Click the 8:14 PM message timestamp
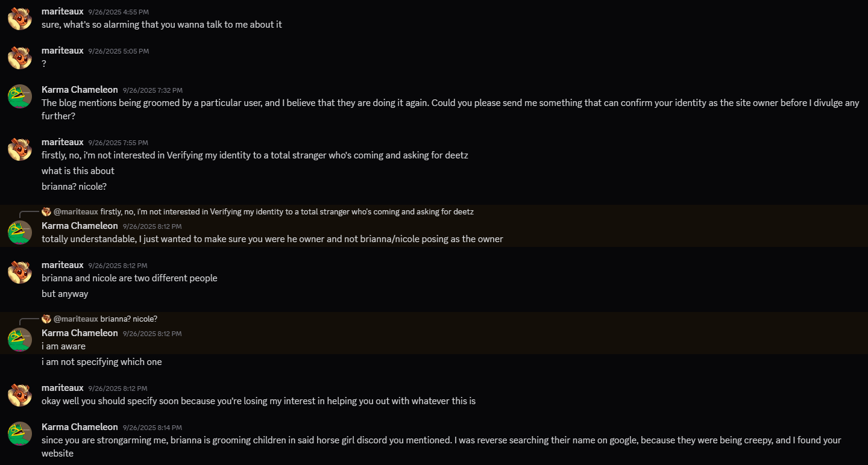The width and height of the screenshot is (868, 465). tap(152, 428)
